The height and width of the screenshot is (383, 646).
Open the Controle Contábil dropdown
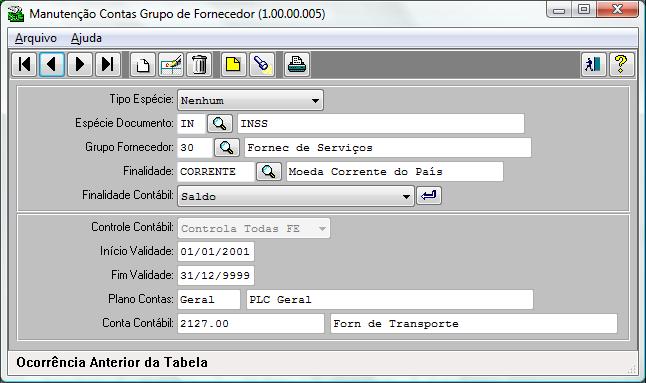pyautogui.click(x=254, y=228)
